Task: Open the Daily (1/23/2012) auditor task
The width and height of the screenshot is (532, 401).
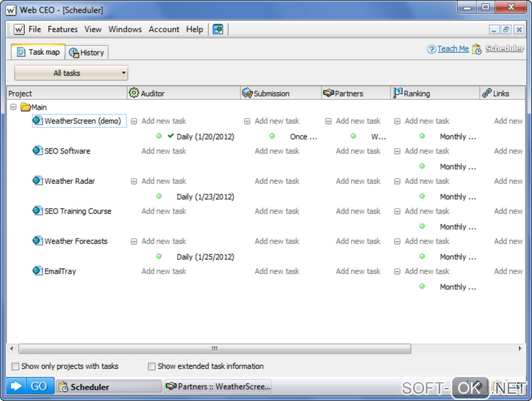Action: (x=205, y=197)
